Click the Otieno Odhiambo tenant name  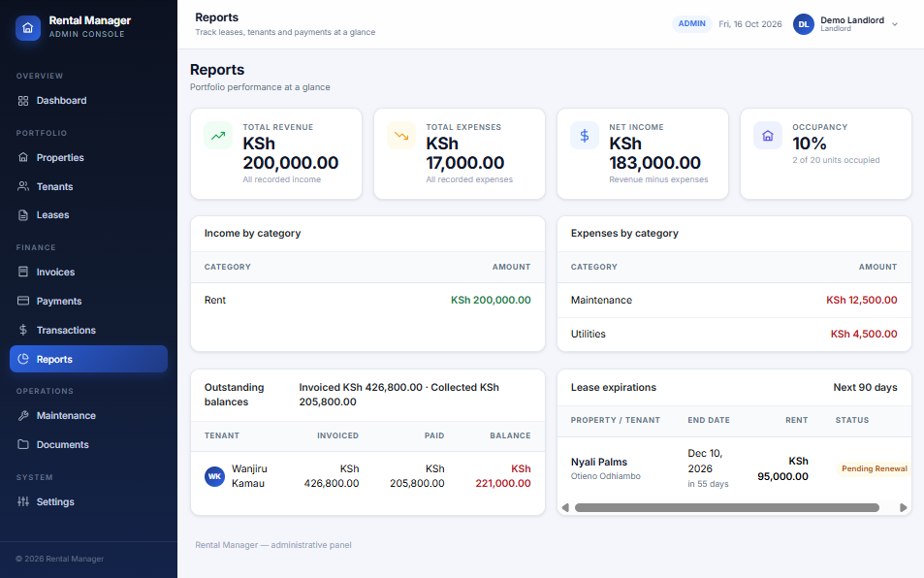coord(605,476)
